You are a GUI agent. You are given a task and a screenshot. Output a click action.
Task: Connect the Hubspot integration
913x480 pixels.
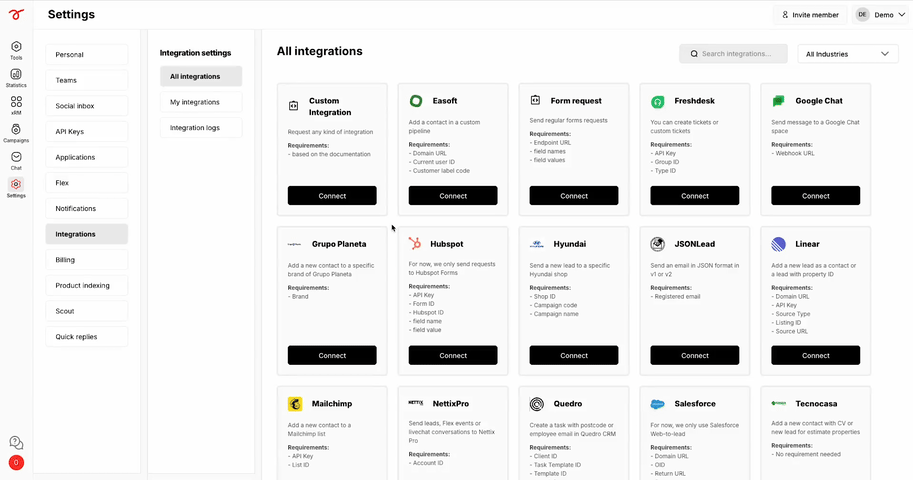[453, 355]
